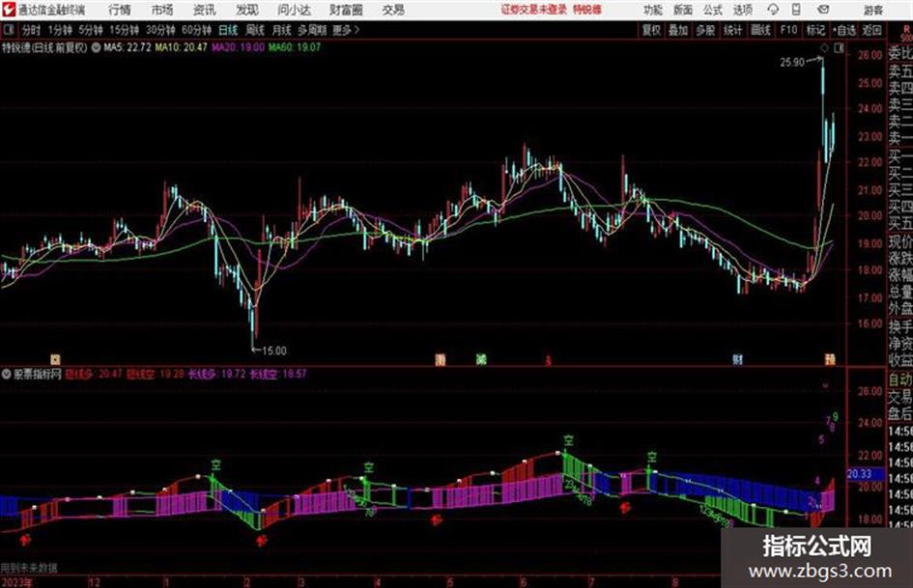
Task: Click the 特锐德(日线,前复权) chart title
Action: (x=44, y=47)
